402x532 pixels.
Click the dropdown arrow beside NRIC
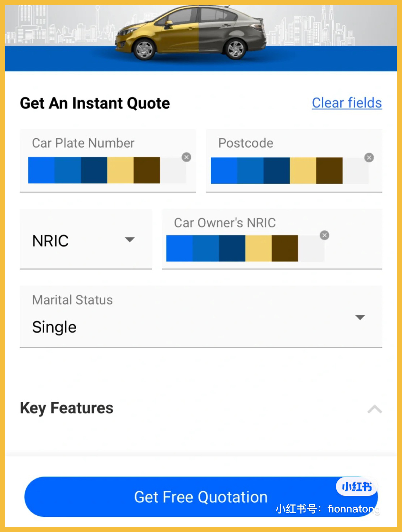[130, 240]
